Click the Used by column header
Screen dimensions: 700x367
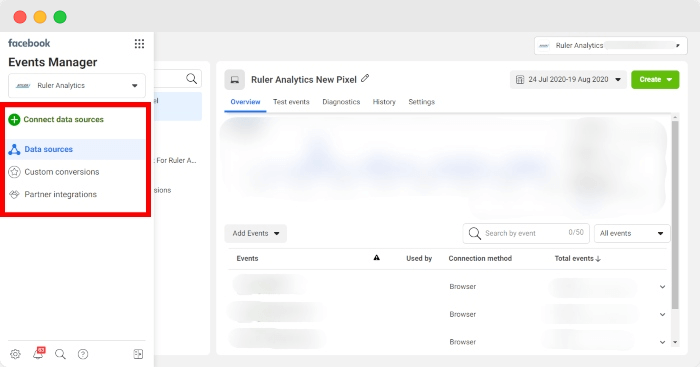point(419,259)
